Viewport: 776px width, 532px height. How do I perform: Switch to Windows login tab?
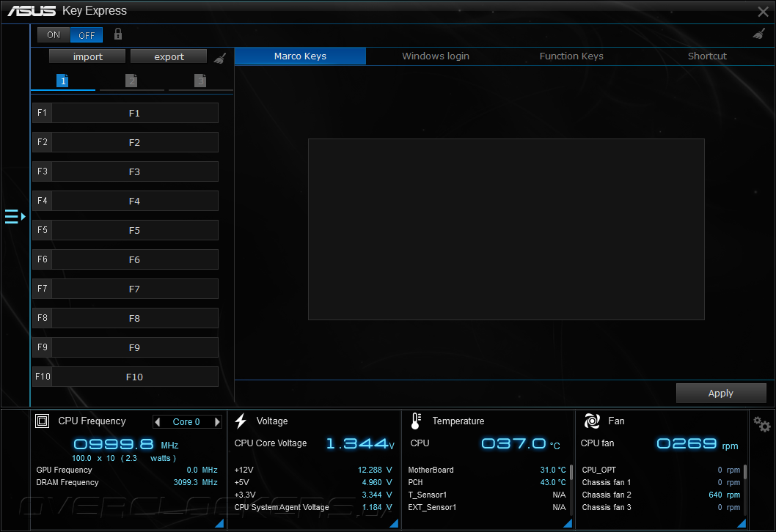click(436, 56)
